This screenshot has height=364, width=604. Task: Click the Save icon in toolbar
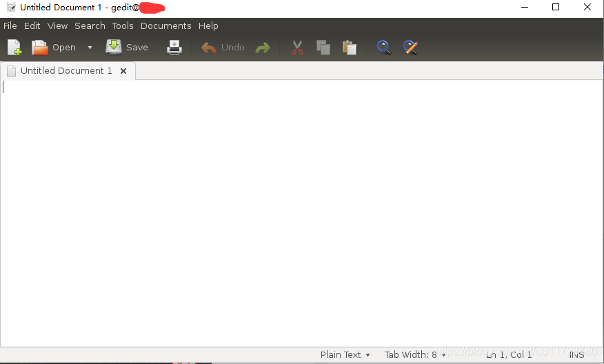[x=114, y=47]
